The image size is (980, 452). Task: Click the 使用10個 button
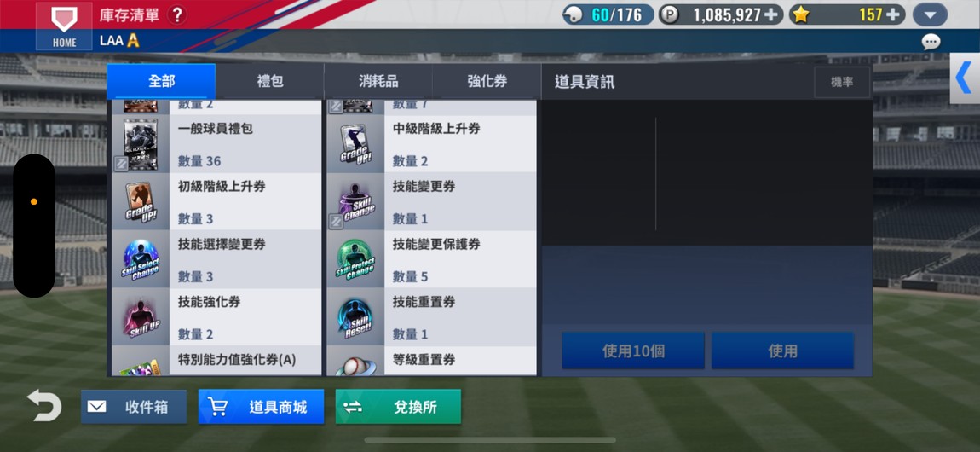633,351
